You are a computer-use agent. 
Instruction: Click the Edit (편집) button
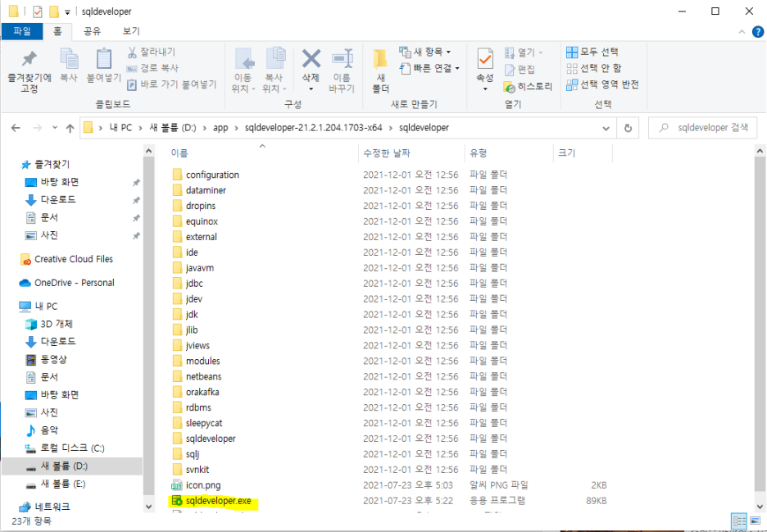pos(520,70)
